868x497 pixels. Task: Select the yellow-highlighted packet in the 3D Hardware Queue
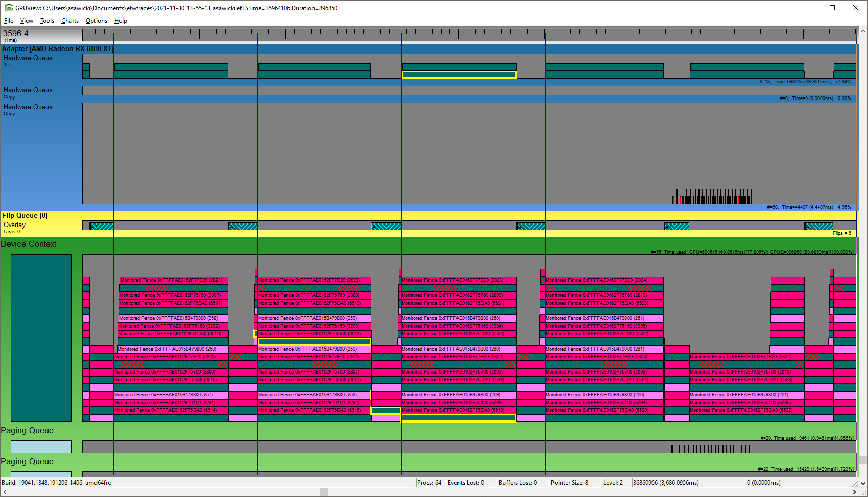pyautogui.click(x=459, y=74)
